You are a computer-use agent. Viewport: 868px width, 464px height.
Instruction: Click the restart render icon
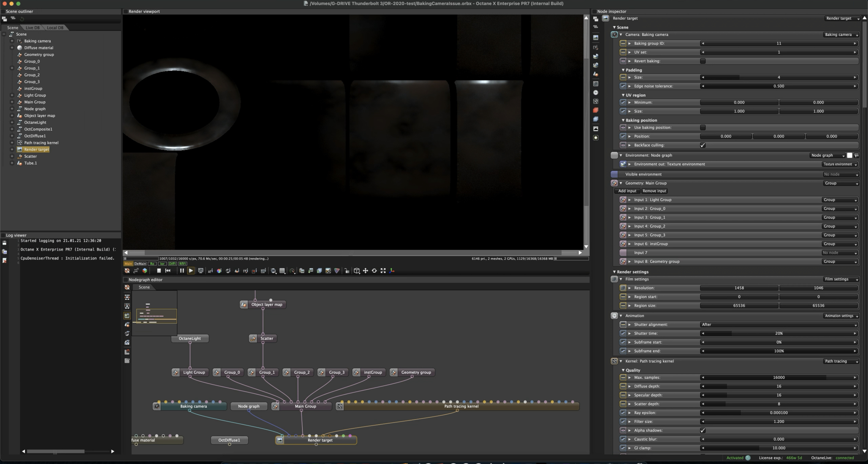[168, 270]
